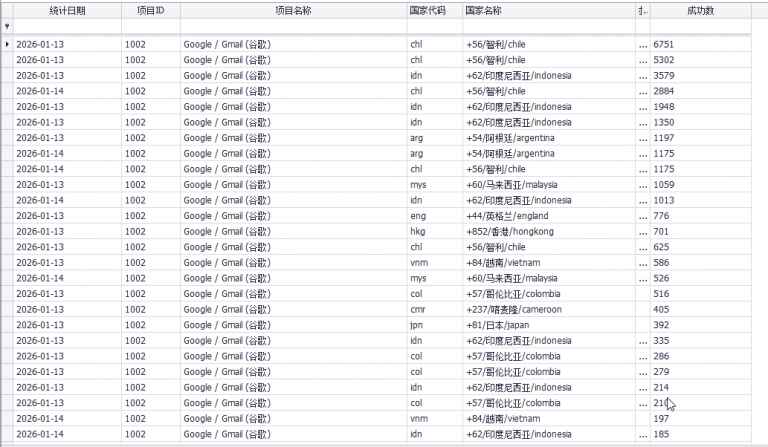
Task: Select the success count cell 1197
Action: pos(700,138)
